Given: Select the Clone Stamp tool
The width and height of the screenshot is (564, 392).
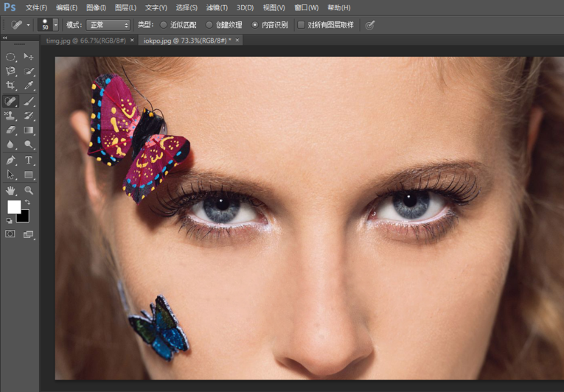Looking at the screenshot, I should click(11, 116).
